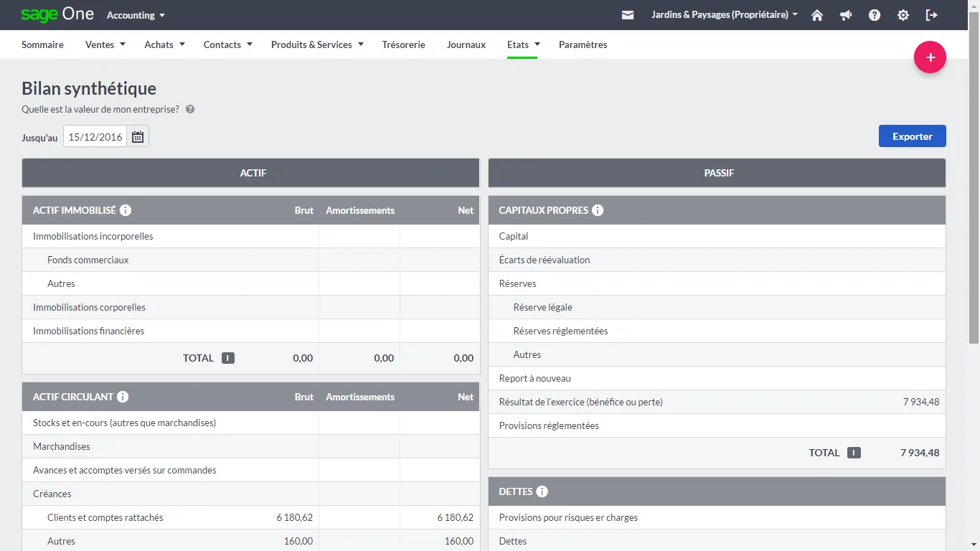Open the Paramètres page
980x551 pixels.
tap(583, 44)
